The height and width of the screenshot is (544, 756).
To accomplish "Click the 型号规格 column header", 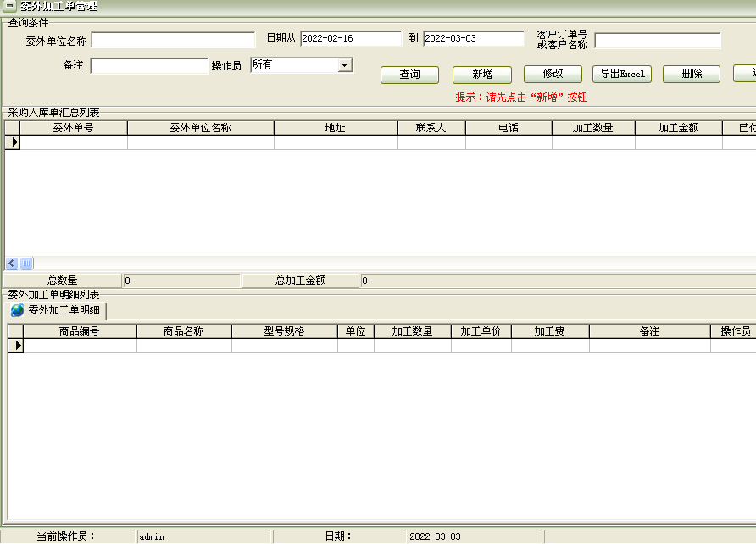I will 285,331.
